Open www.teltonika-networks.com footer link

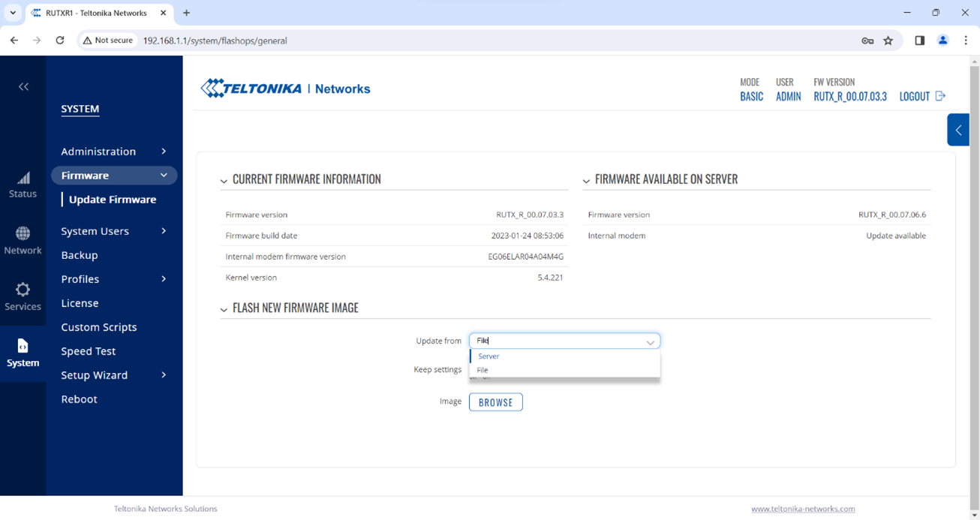[x=802, y=509]
